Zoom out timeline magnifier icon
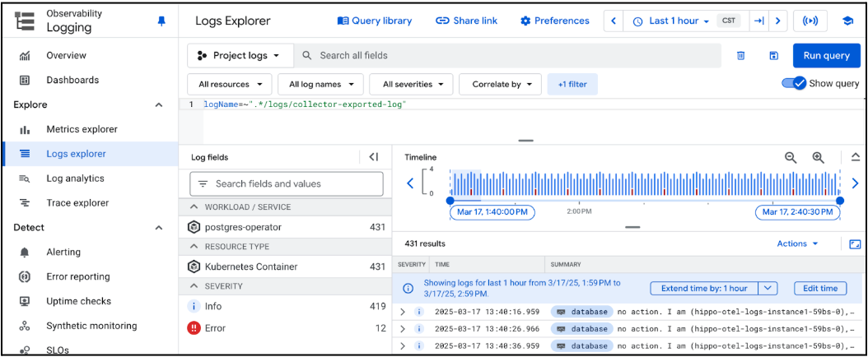 tap(791, 158)
